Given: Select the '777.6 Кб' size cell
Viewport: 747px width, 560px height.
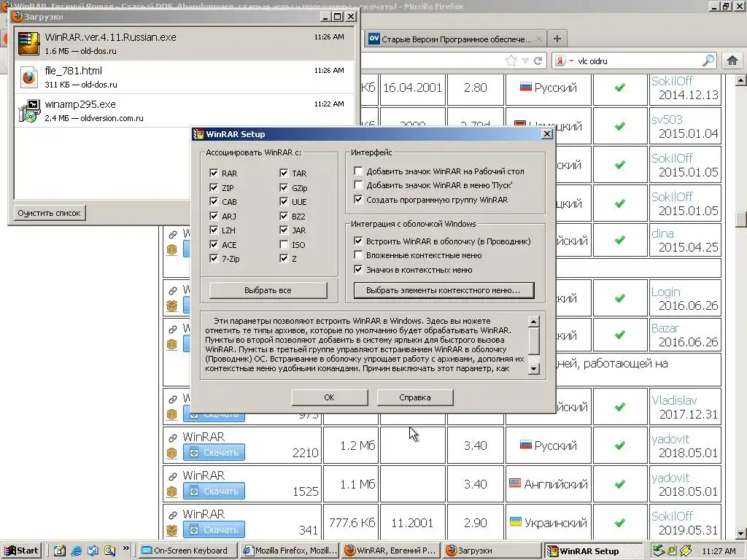Looking at the screenshot, I should coord(352,523).
